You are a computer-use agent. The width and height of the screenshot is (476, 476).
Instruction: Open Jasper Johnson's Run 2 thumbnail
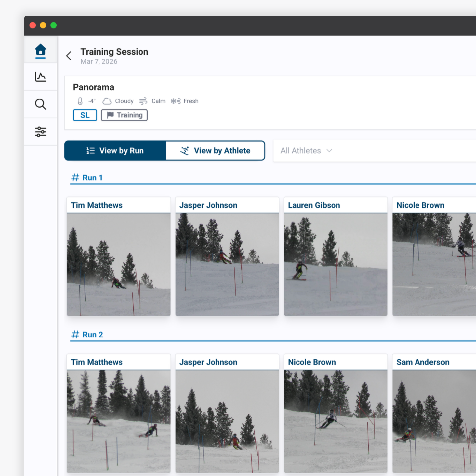227,421
